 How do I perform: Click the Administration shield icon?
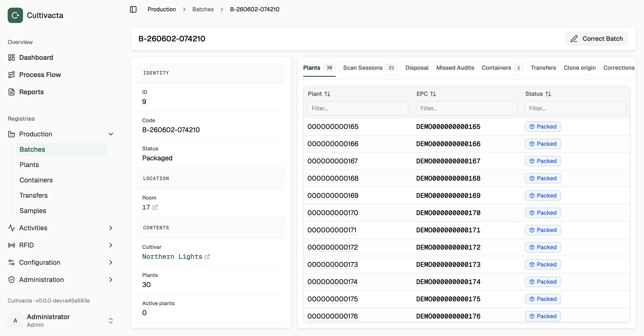pos(11,279)
